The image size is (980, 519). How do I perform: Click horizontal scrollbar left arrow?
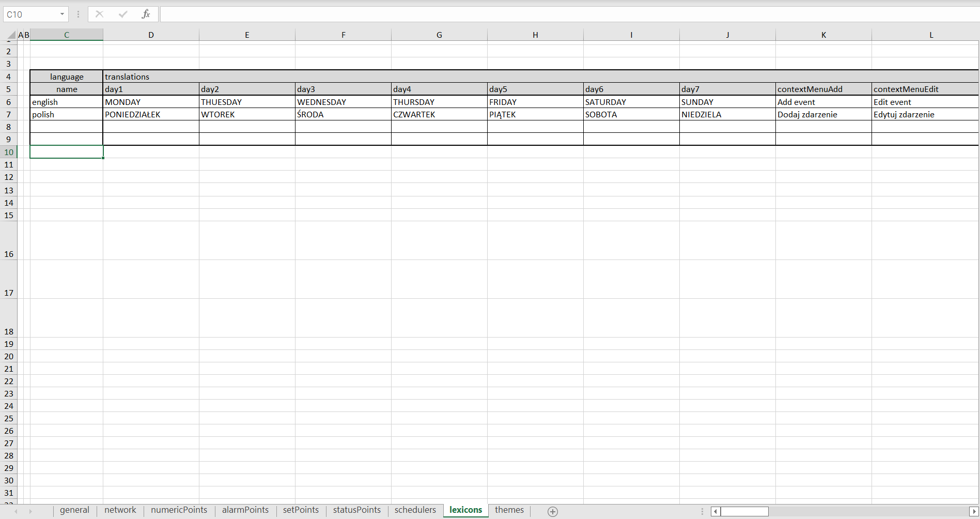(x=715, y=511)
